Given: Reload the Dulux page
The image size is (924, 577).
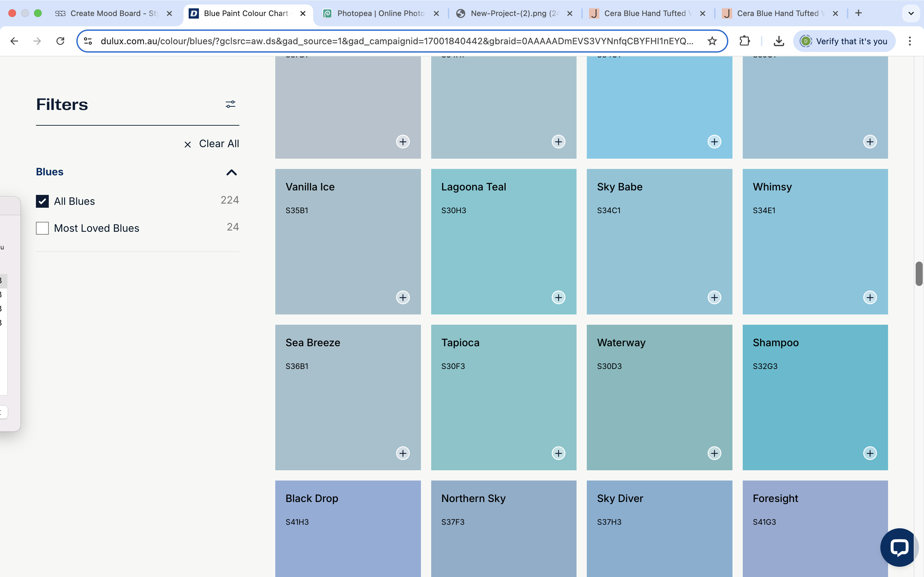Looking at the screenshot, I should pos(60,41).
